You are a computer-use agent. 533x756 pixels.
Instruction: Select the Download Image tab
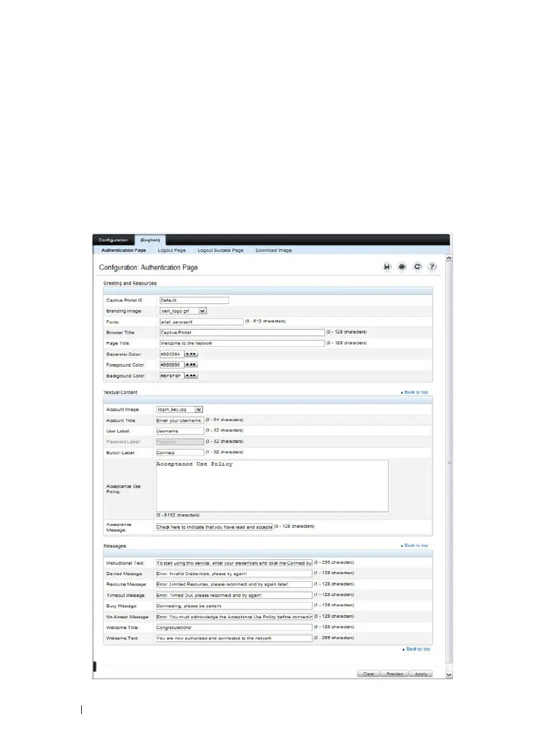pos(273,251)
